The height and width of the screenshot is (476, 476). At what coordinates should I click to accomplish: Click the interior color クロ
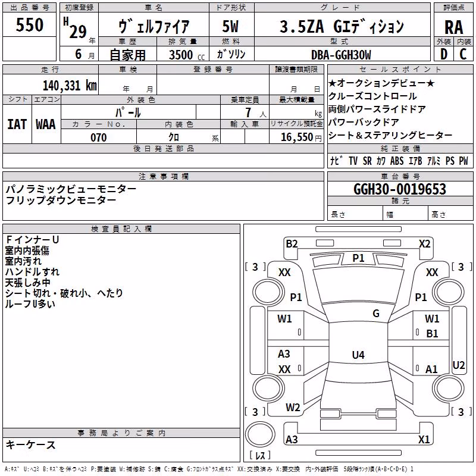(x=174, y=137)
